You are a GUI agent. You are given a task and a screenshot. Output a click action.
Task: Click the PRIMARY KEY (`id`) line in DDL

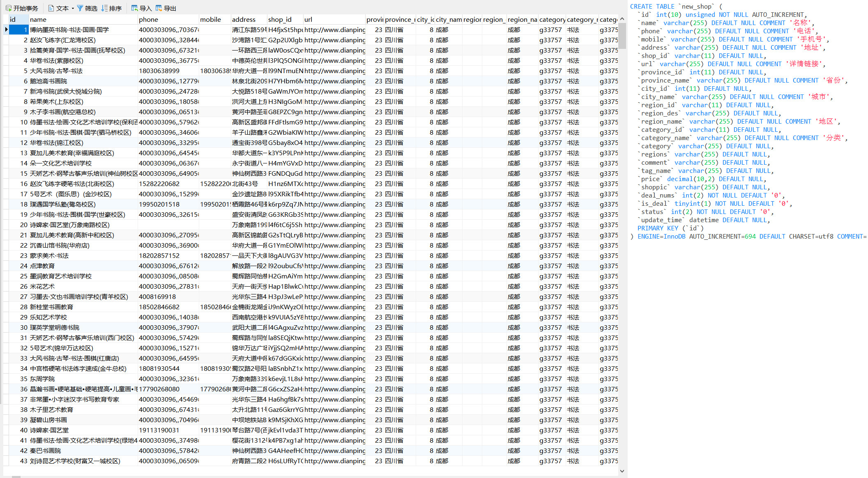(671, 228)
